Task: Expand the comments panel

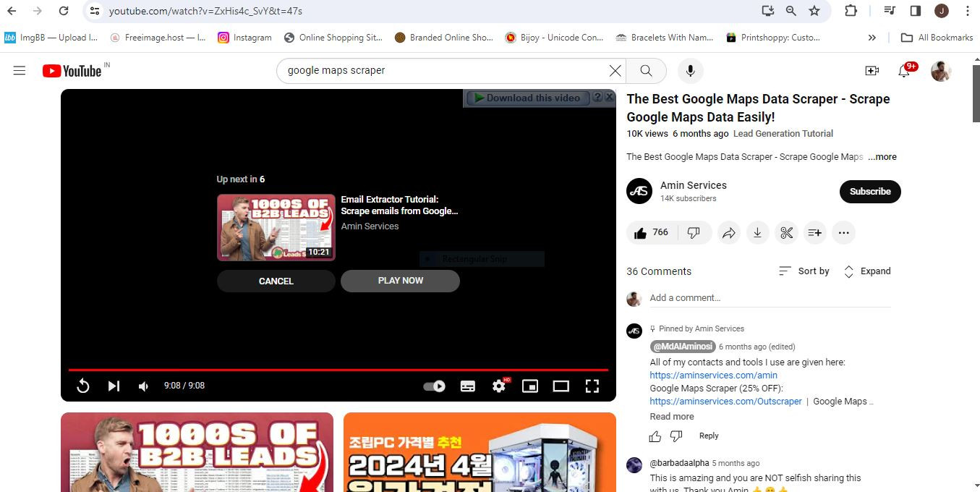Action: (x=867, y=271)
